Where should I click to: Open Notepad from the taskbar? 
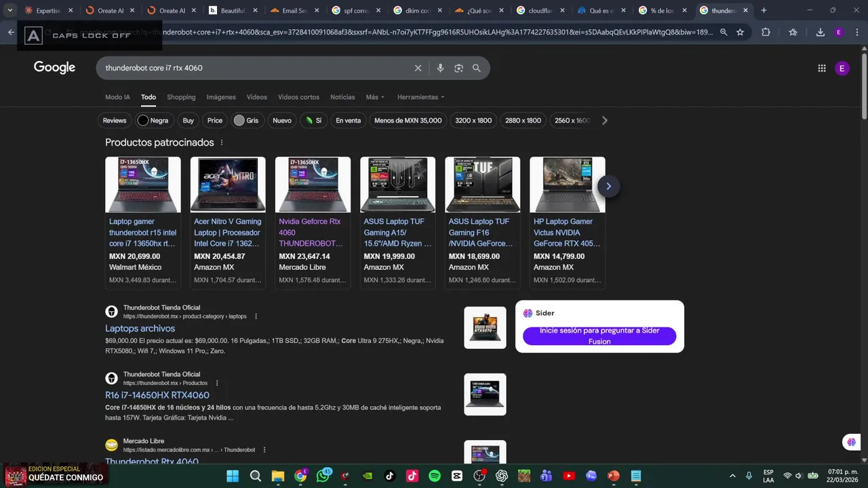(x=636, y=476)
